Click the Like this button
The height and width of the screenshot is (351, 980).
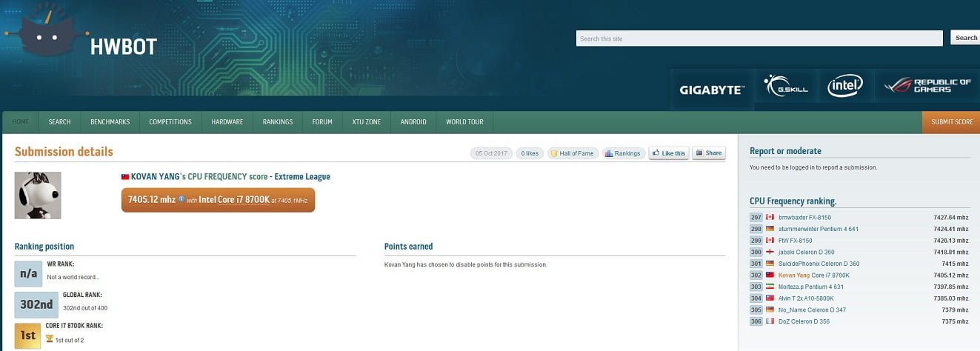point(669,153)
